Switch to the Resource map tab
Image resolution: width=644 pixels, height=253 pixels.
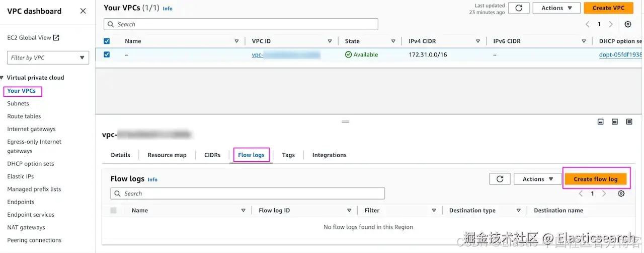[167, 155]
